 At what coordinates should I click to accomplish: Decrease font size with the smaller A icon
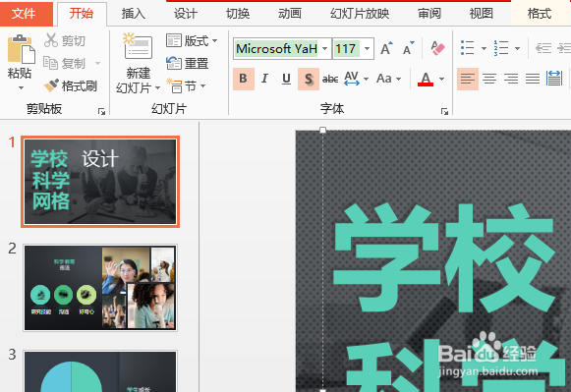408,48
